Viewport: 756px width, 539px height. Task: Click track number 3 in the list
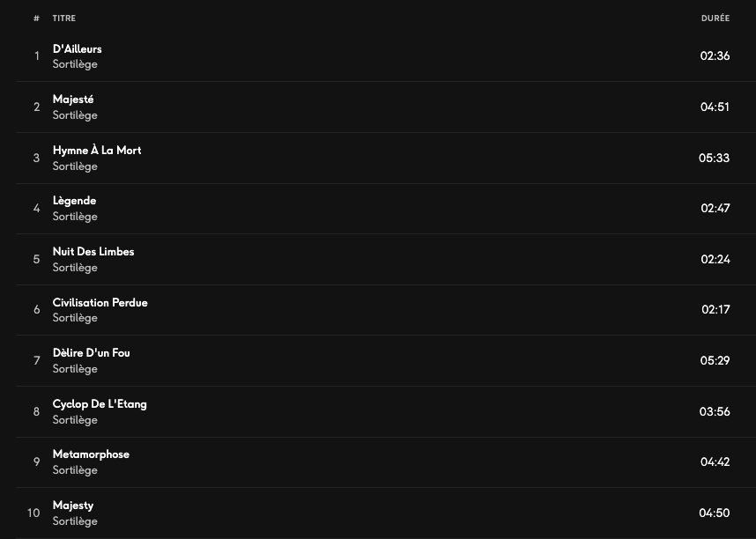tap(36, 159)
